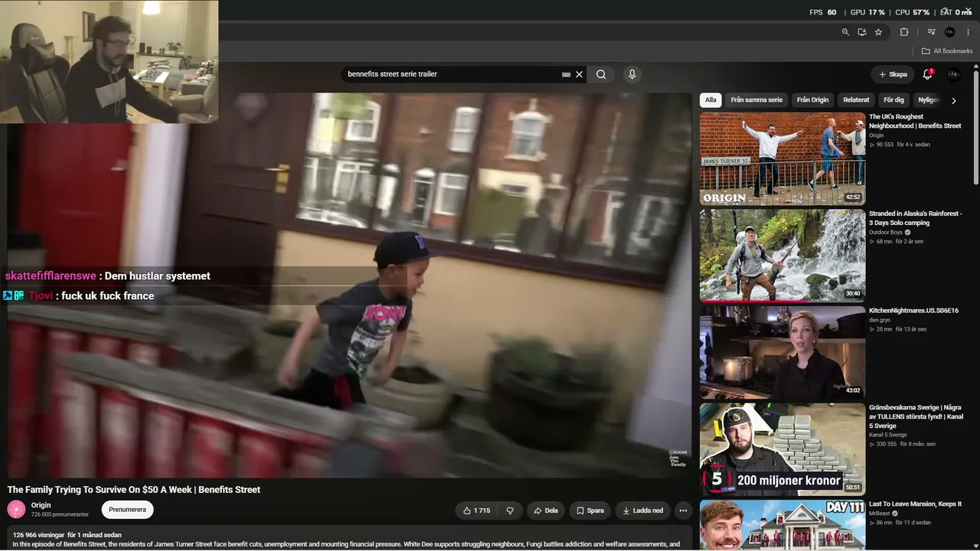Image resolution: width=980 pixels, height=551 pixels.
Task: Open the more actions ellipsis under the video
Action: 683,510
